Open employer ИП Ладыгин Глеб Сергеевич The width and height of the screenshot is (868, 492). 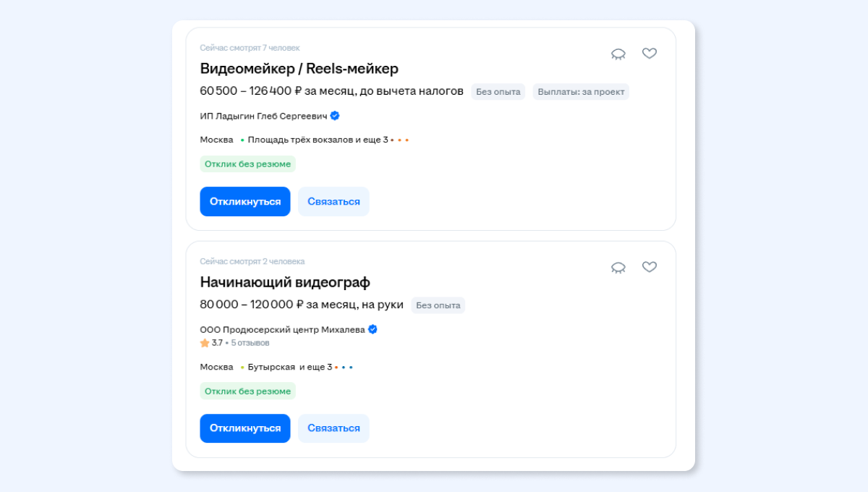click(x=264, y=116)
